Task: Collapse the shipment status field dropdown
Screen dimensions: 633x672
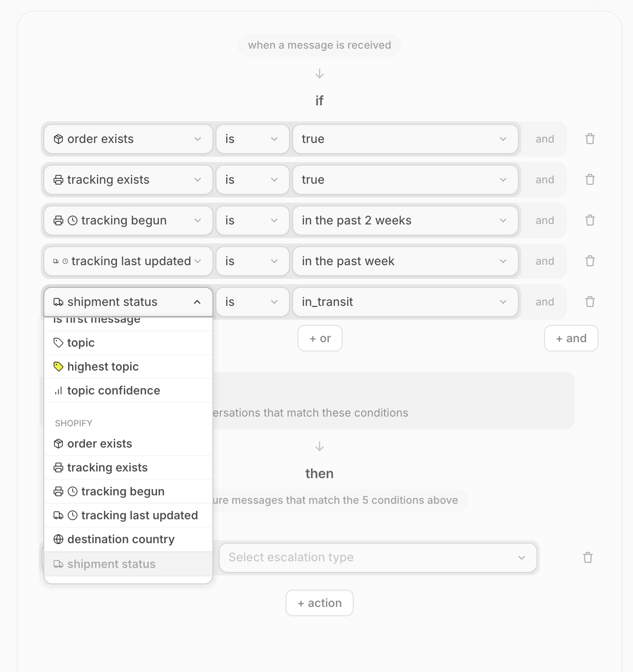Action: tap(197, 302)
